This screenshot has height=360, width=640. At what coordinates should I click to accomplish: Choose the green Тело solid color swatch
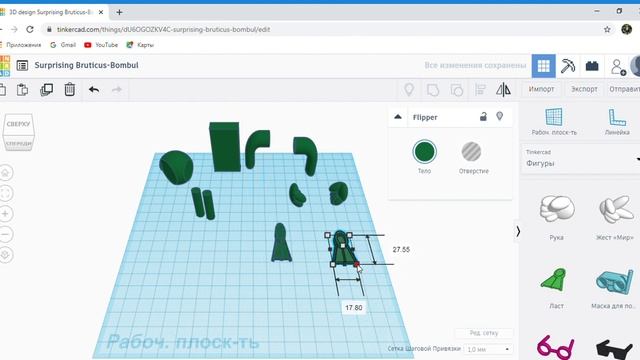[x=424, y=151]
